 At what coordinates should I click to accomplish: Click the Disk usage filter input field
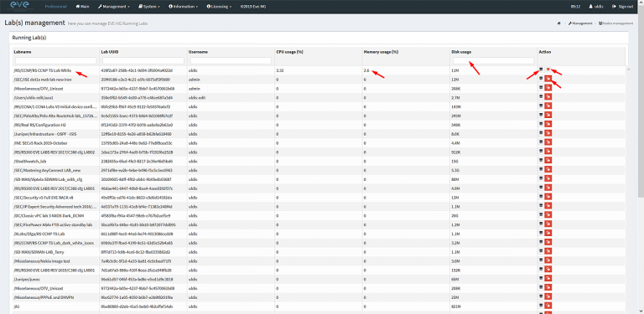tap(493, 60)
